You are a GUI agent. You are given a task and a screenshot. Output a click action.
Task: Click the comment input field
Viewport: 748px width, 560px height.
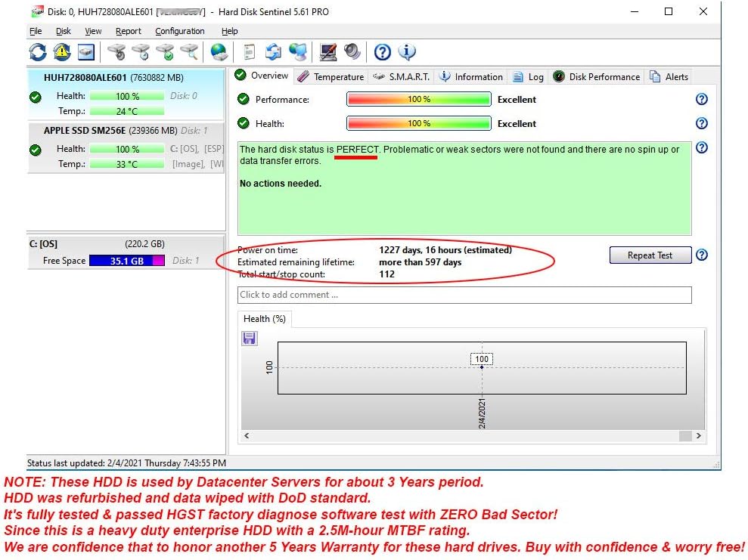click(x=464, y=295)
